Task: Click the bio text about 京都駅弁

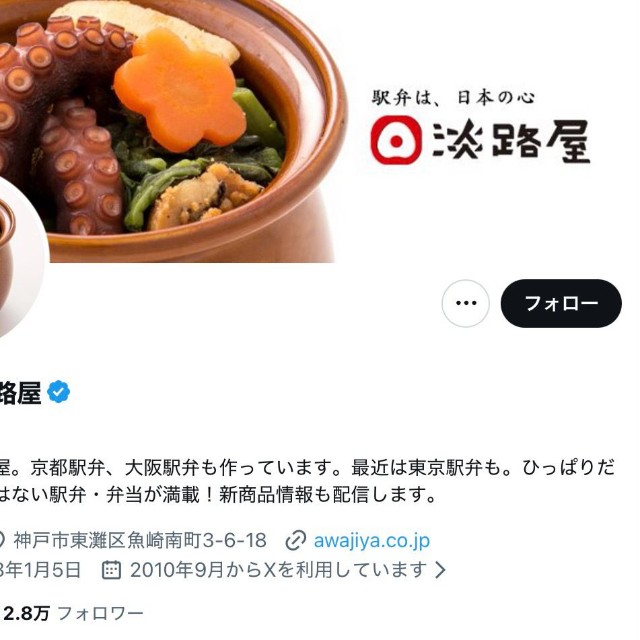Action: coord(307,482)
